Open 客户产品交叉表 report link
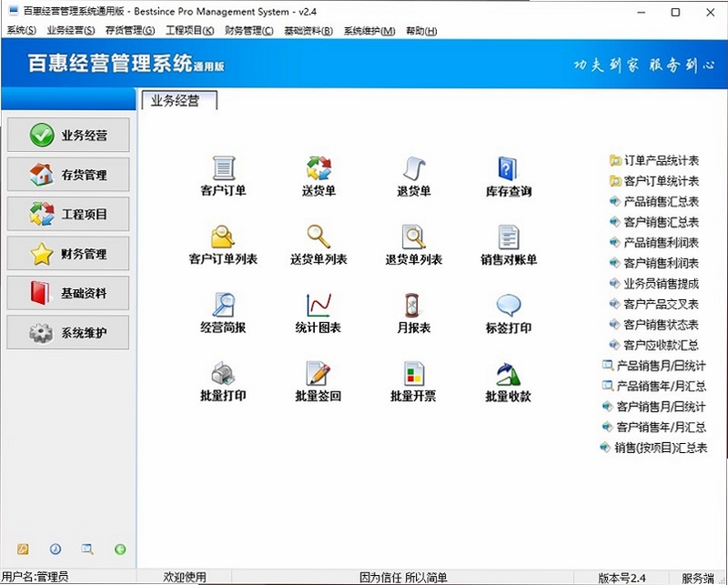The height and width of the screenshot is (585, 728). 654,304
